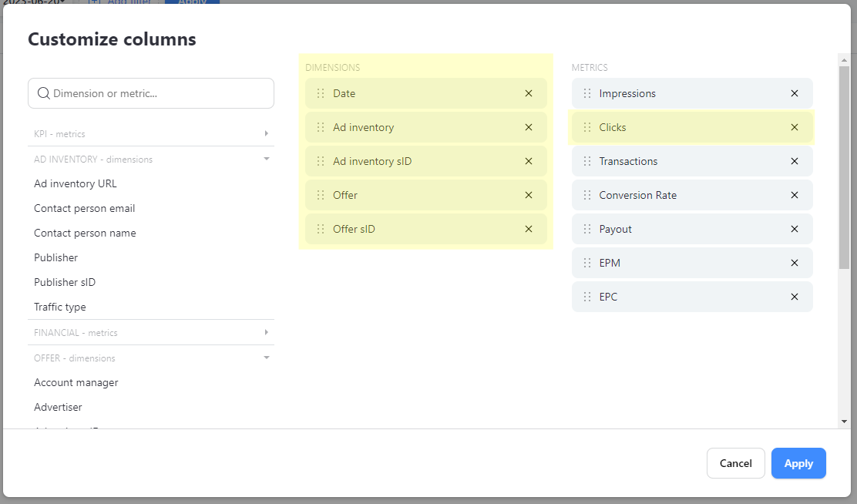Remove the Conversion Rate metric
This screenshot has width=857, height=504.
coord(795,195)
